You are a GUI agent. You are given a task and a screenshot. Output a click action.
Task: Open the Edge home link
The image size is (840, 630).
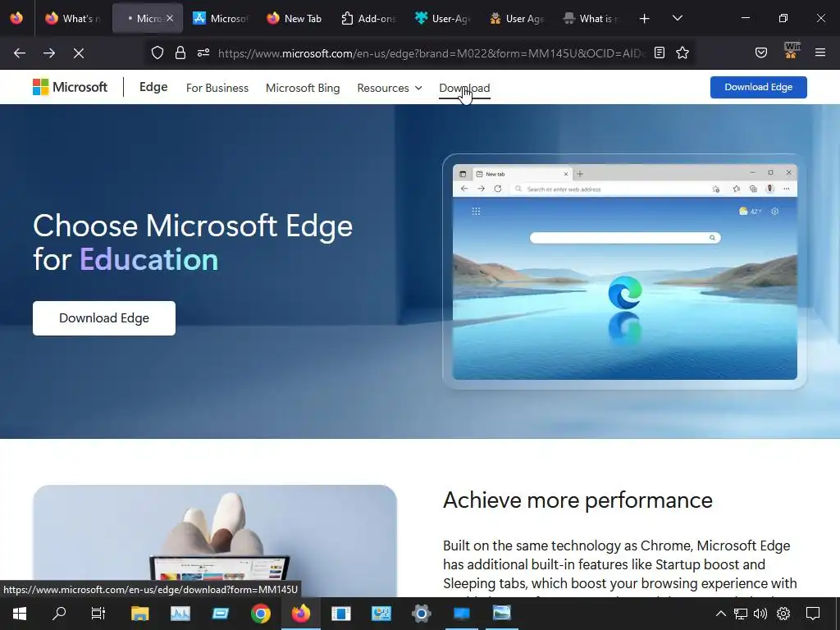153,87
